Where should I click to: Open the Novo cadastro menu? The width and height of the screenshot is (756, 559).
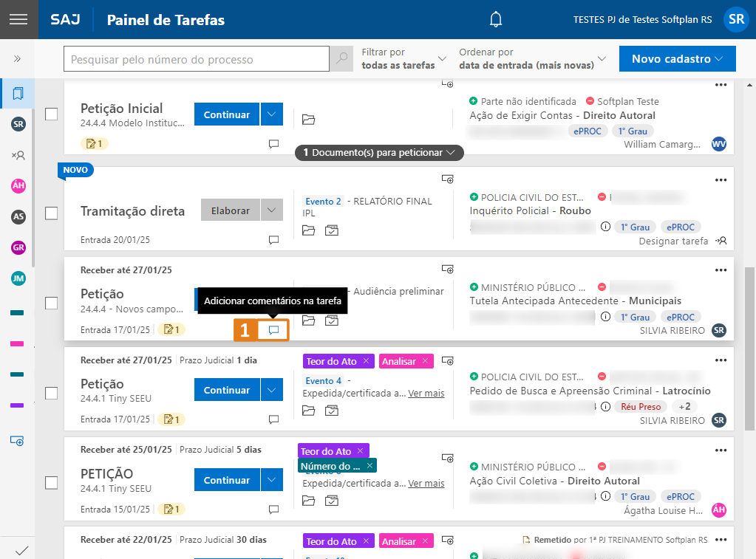click(678, 59)
